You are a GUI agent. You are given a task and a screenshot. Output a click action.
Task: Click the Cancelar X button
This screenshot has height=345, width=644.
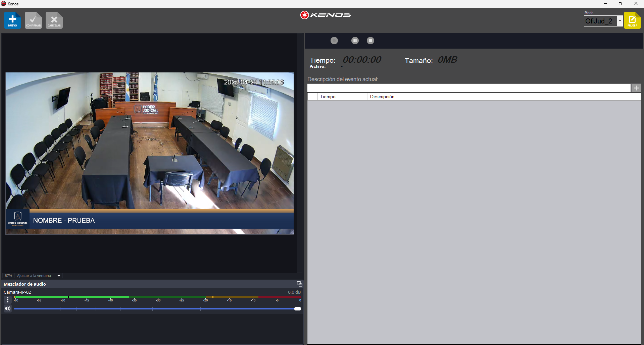54,20
